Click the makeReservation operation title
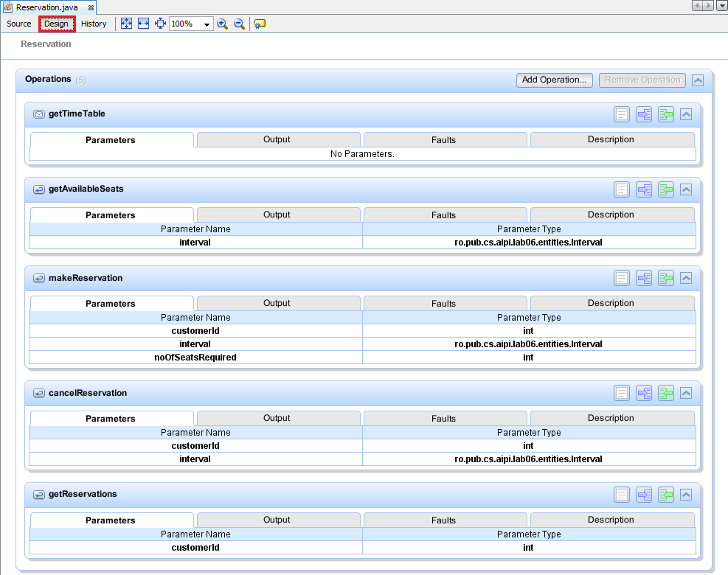728x575 pixels. click(x=86, y=278)
